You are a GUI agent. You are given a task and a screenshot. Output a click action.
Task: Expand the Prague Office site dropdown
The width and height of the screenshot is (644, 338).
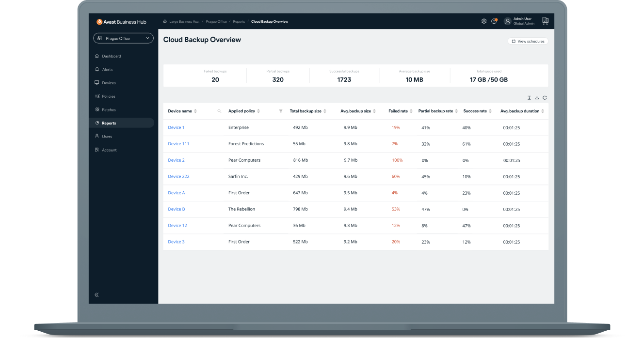point(123,38)
